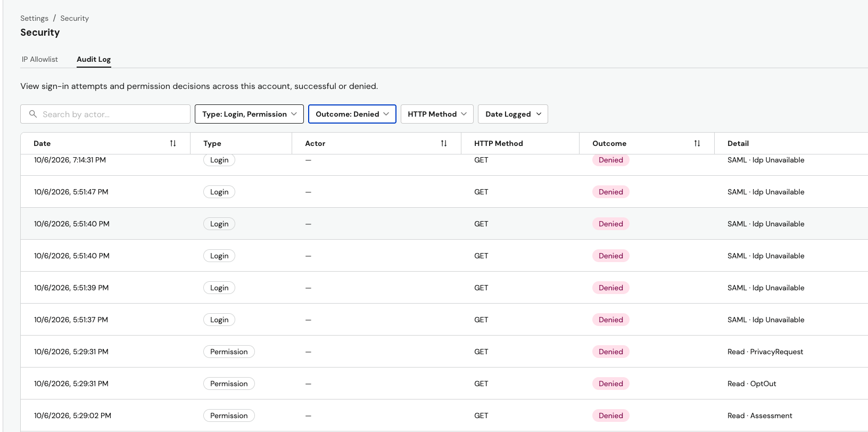Select the 10/6/2026, 5:51:39 PM entry
This screenshot has width=868, height=432.
pyautogui.click(x=444, y=288)
